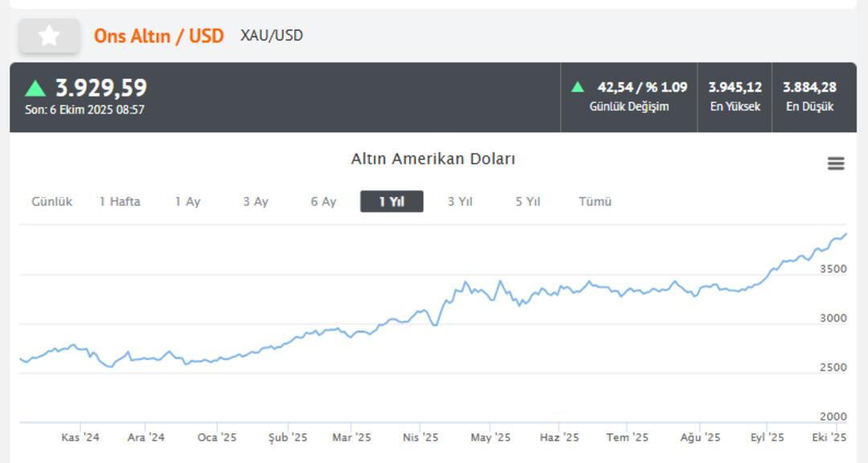Click the En Yüksek value 3.945,12
Image resolution: width=868 pixels, height=463 pixels.
735,87
